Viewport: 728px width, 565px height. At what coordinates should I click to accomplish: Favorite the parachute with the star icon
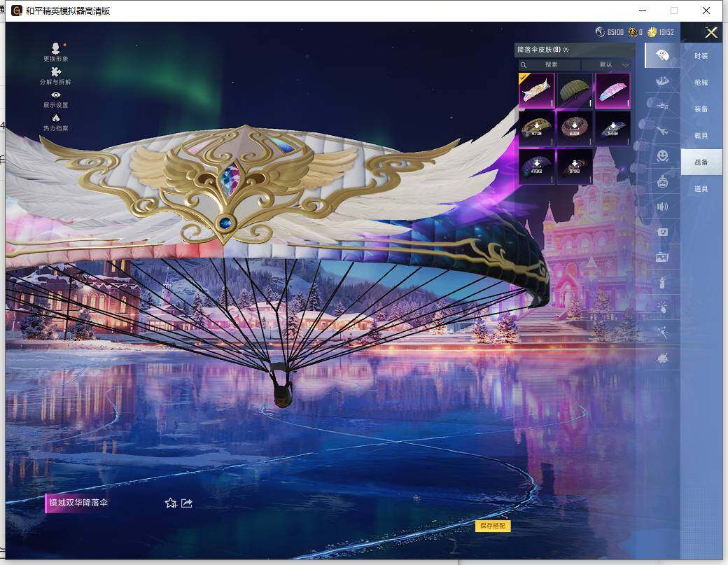pyautogui.click(x=171, y=503)
